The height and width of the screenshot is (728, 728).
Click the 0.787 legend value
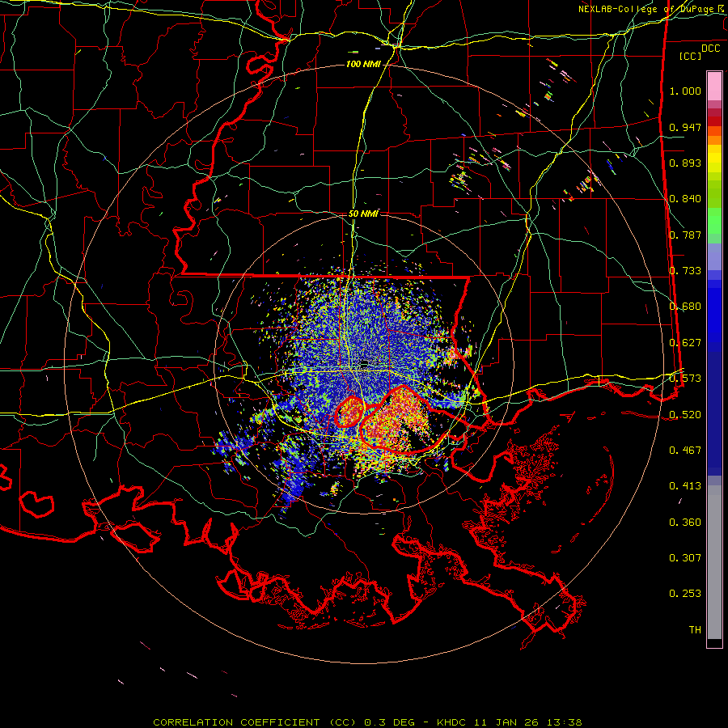685,235
